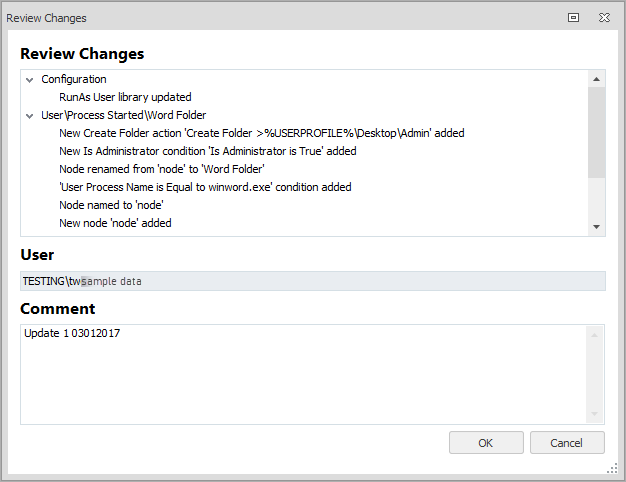Select 'New Is Administrator condition' entry
This screenshot has width=626, height=482.
point(207,151)
